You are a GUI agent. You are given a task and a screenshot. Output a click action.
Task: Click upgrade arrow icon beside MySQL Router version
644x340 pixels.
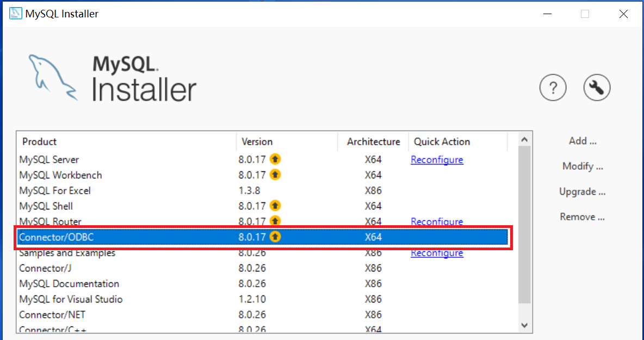[275, 221]
